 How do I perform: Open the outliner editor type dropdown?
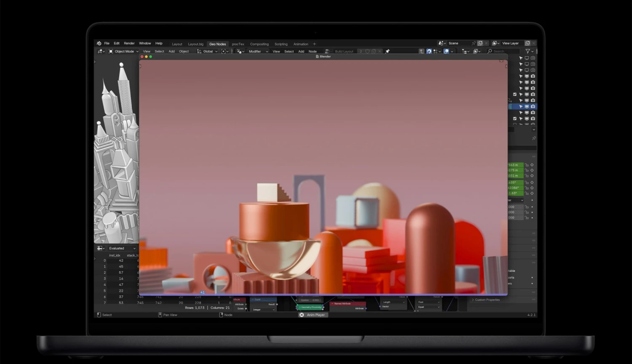point(466,51)
